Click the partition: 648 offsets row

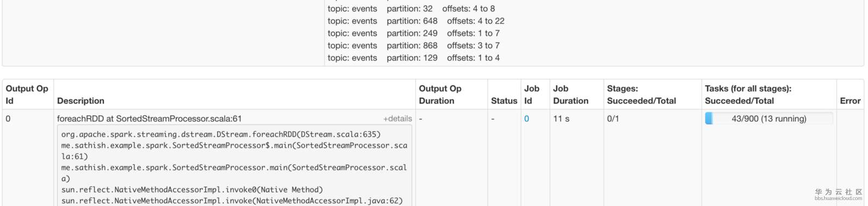coord(416,21)
